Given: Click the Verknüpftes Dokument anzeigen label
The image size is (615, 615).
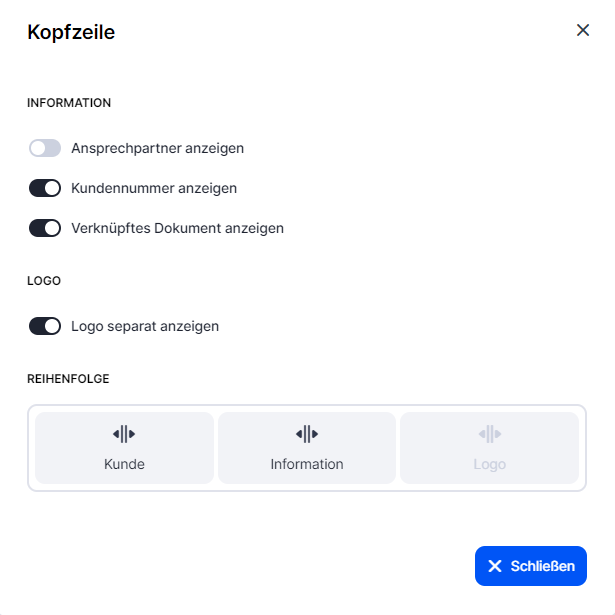Looking at the screenshot, I should 178,228.
